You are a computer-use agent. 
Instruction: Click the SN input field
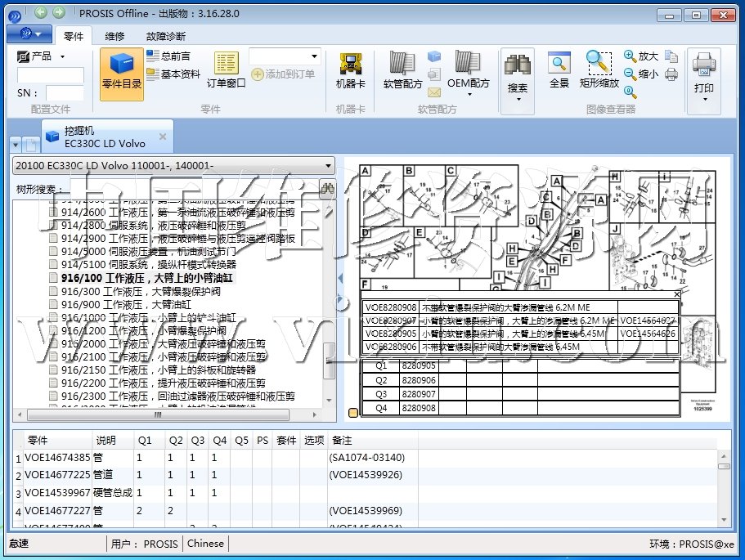pyautogui.click(x=65, y=93)
